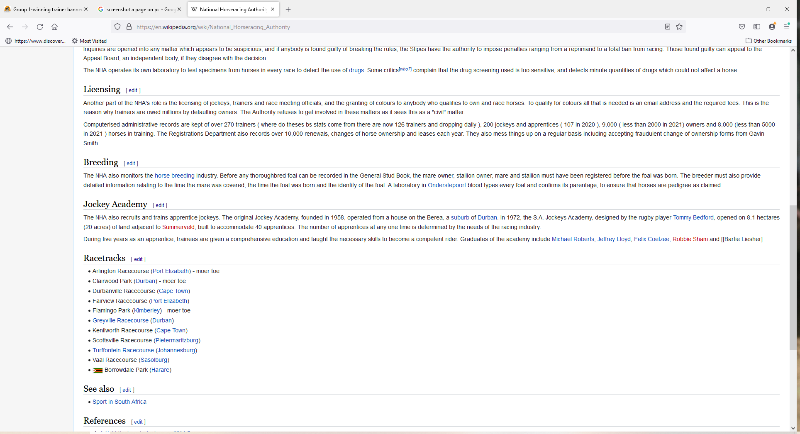Reload the current Wikipedia page
The height and width of the screenshot is (434, 800).
coord(40,27)
